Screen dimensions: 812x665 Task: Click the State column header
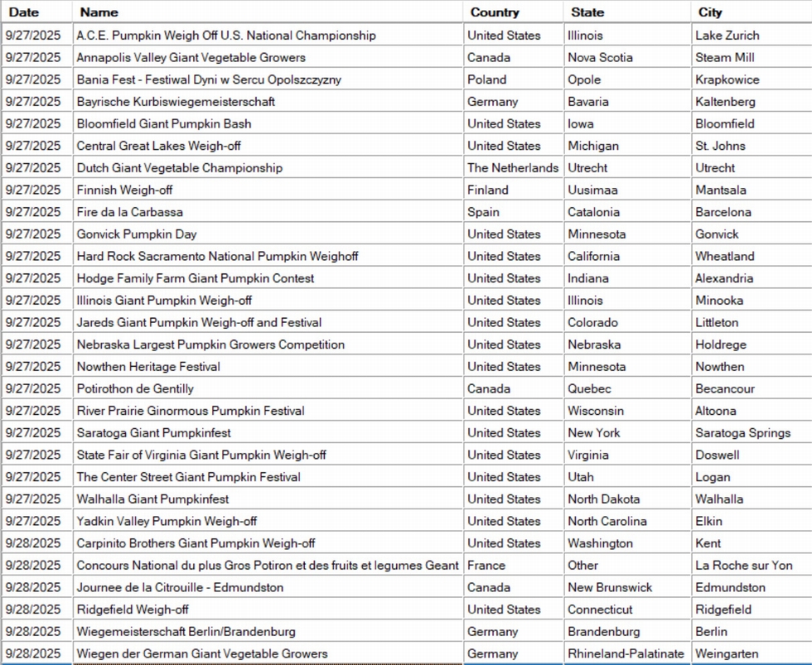coord(587,12)
